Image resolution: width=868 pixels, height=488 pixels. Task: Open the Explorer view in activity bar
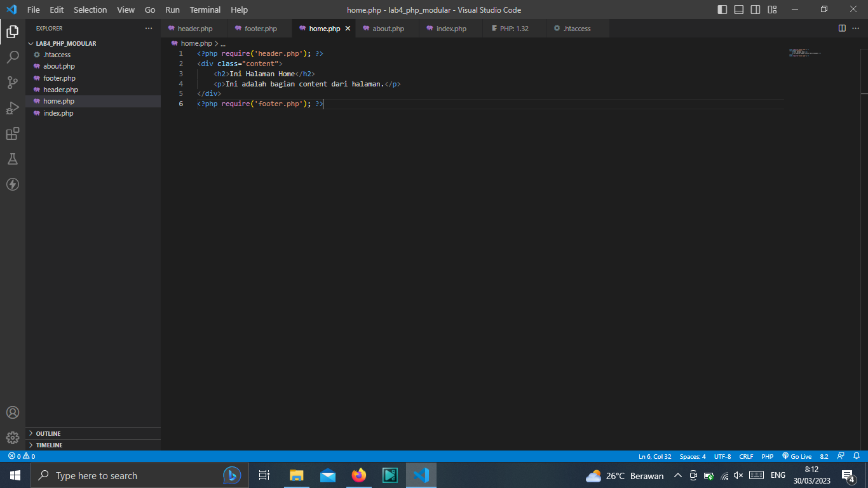[x=13, y=31]
